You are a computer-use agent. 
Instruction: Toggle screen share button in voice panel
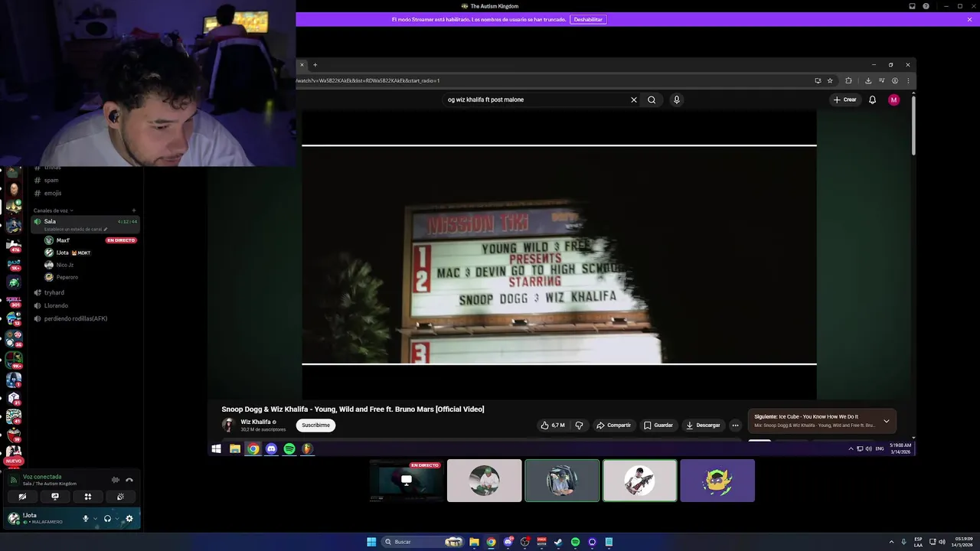[55, 497]
